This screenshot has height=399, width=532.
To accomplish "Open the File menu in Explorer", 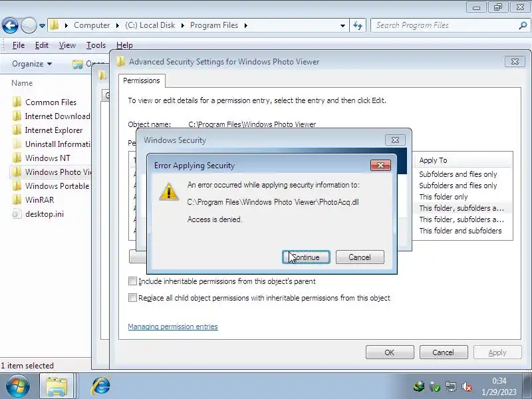I will tap(19, 45).
